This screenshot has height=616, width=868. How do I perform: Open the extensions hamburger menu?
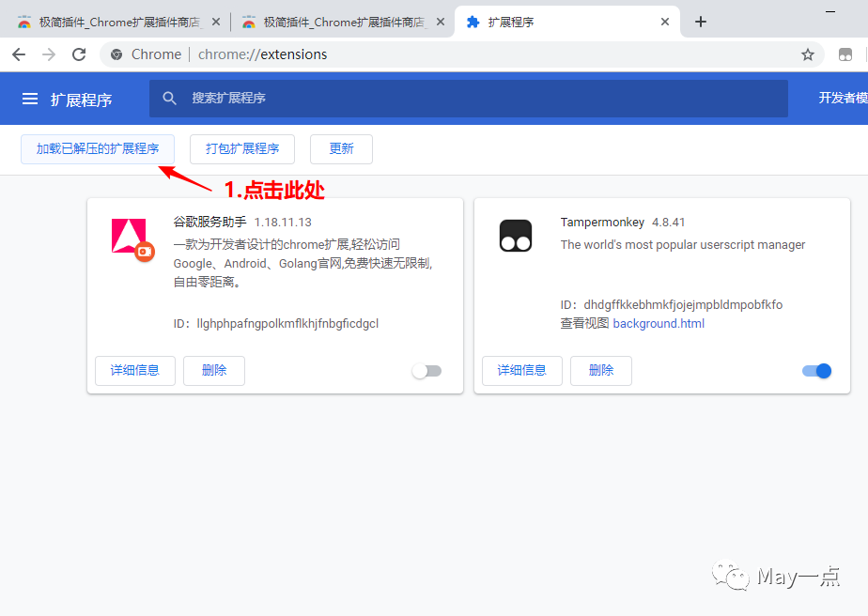[30, 99]
